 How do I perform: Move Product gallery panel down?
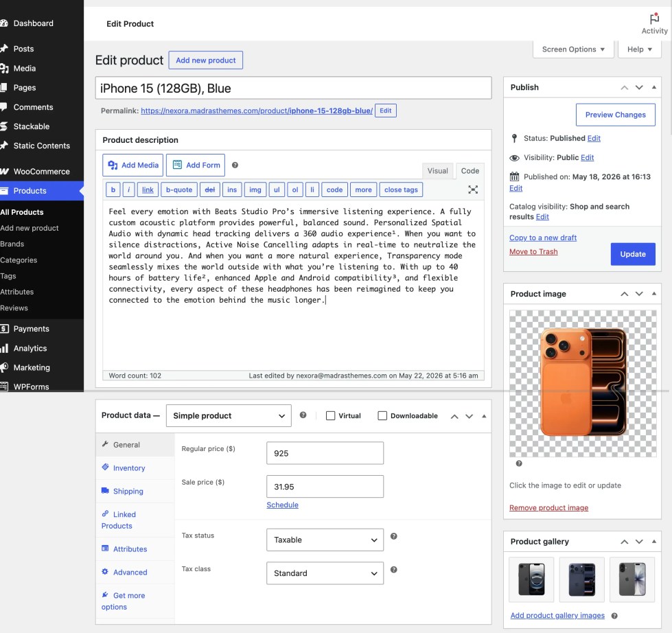(639, 542)
